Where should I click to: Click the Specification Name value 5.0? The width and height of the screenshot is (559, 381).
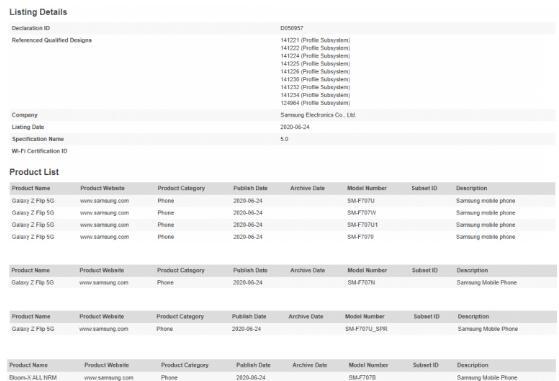pyautogui.click(x=284, y=139)
